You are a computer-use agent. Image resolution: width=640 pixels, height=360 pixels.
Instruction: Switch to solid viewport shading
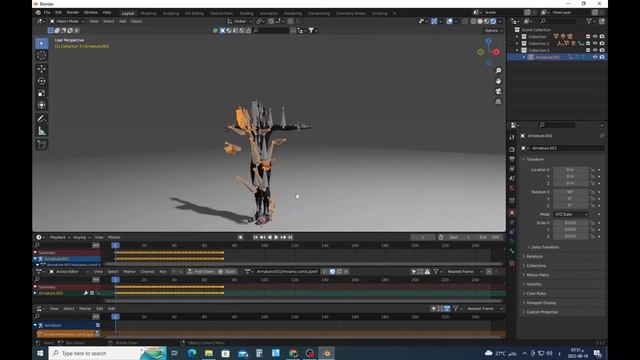click(480, 21)
